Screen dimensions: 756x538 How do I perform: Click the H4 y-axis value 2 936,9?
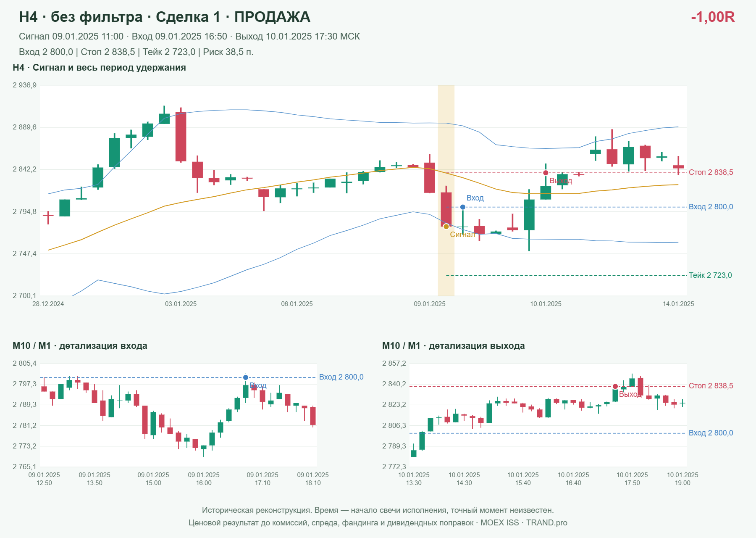click(x=24, y=85)
